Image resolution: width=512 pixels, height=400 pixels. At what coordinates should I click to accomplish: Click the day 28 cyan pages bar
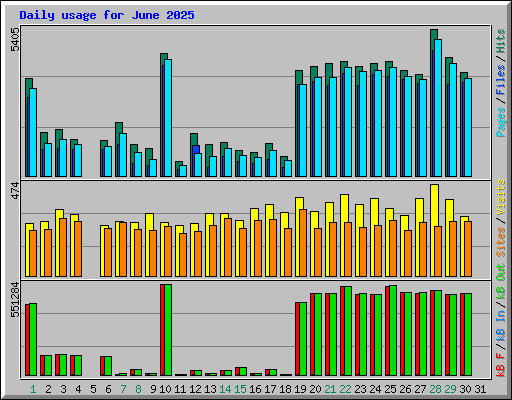click(438, 108)
